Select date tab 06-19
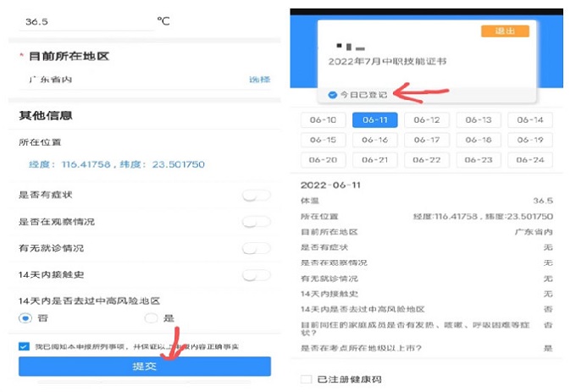Viewport: 576px width, 392px height. click(x=530, y=140)
